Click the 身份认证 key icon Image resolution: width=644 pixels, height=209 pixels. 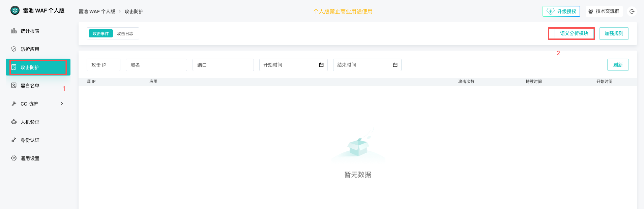(14, 140)
